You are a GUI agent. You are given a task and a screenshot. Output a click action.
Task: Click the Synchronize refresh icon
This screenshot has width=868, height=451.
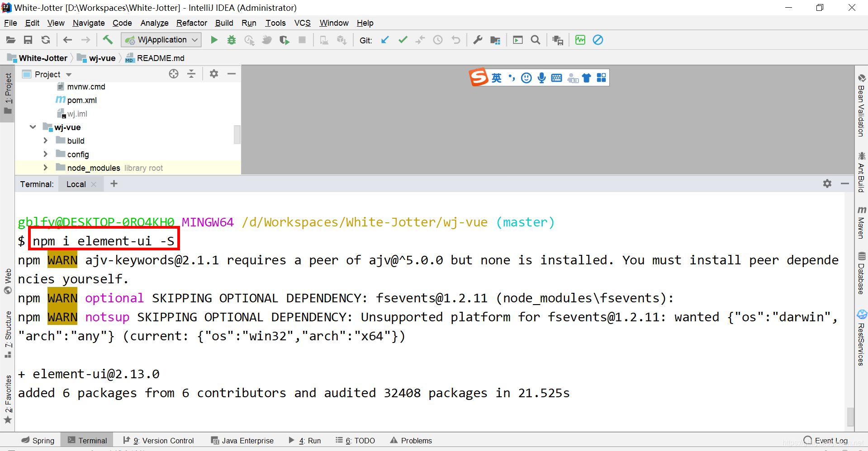coord(46,40)
